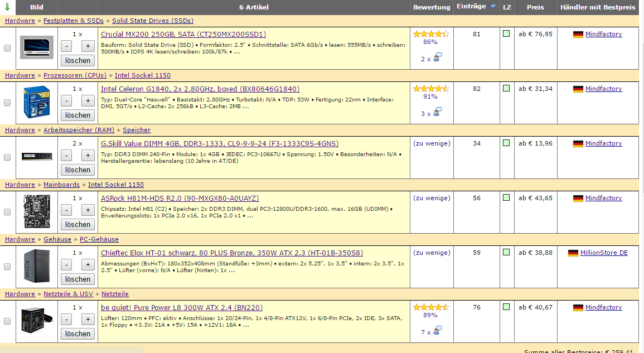Sort table by Preis column header
Viewport: 644px width, 353px height.
(535, 7)
